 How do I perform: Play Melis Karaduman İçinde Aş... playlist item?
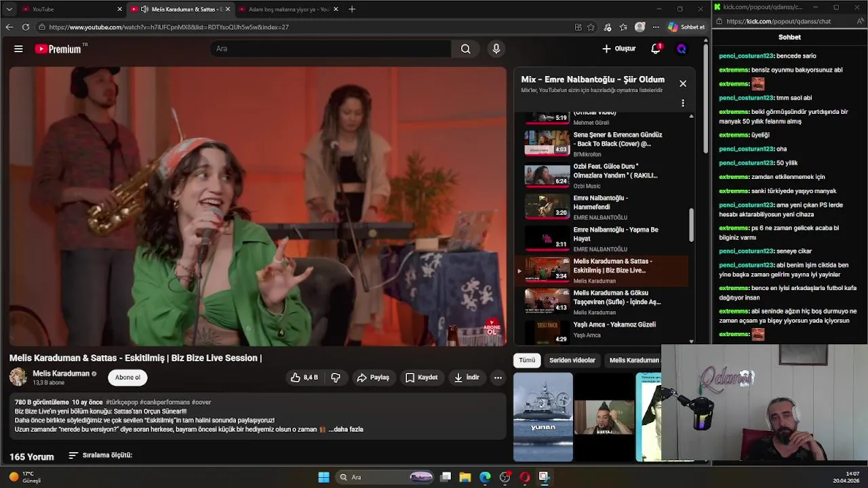click(x=602, y=302)
